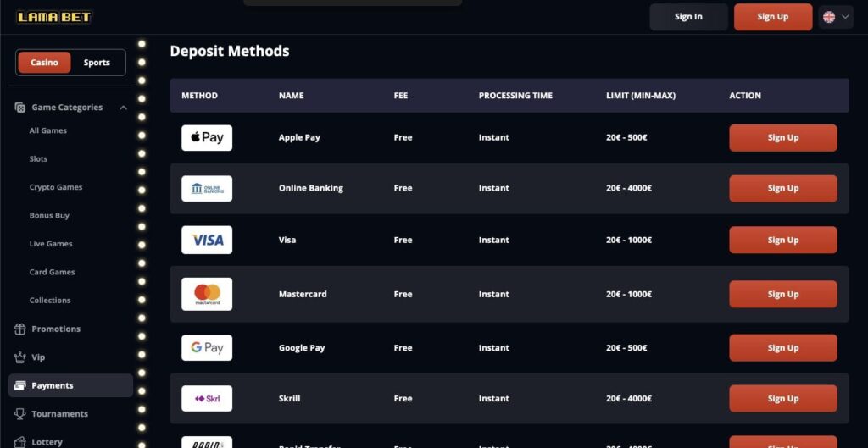Click Sign Up in Visa row
Image resolution: width=868 pixels, height=448 pixels.
click(x=783, y=240)
